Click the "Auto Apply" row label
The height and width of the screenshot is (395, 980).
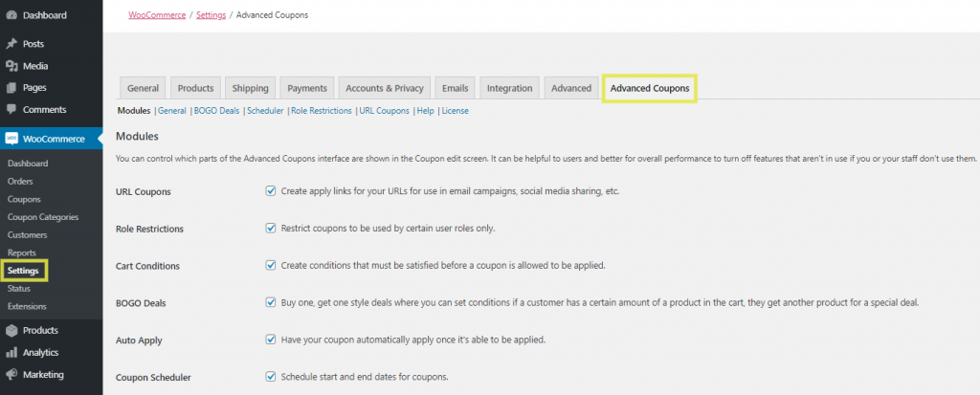[x=139, y=340]
